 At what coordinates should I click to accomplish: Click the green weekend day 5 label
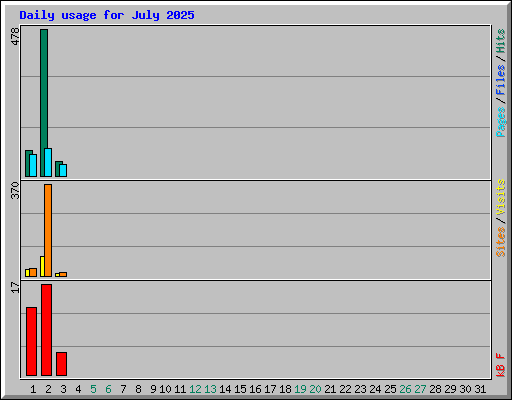pyautogui.click(x=93, y=389)
